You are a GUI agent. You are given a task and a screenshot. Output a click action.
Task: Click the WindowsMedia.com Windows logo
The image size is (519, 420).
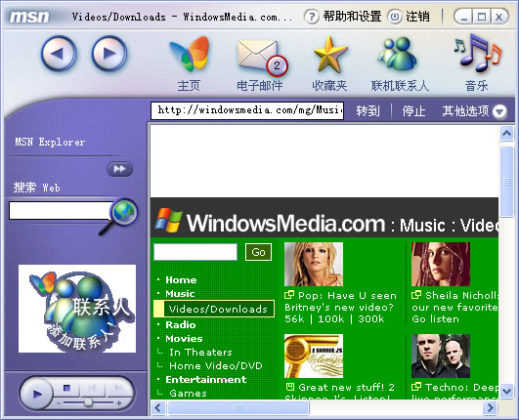(168, 220)
